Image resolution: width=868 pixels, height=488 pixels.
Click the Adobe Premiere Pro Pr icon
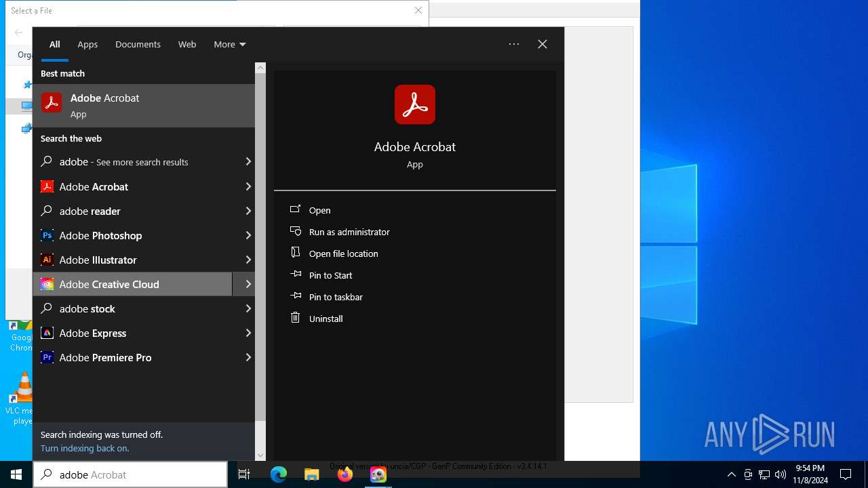pyautogui.click(x=47, y=357)
